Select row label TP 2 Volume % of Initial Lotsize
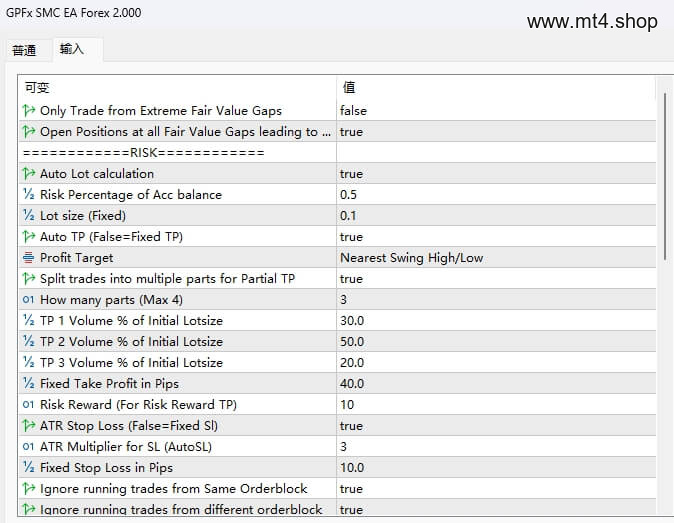Image resolution: width=674 pixels, height=523 pixels. (x=131, y=341)
